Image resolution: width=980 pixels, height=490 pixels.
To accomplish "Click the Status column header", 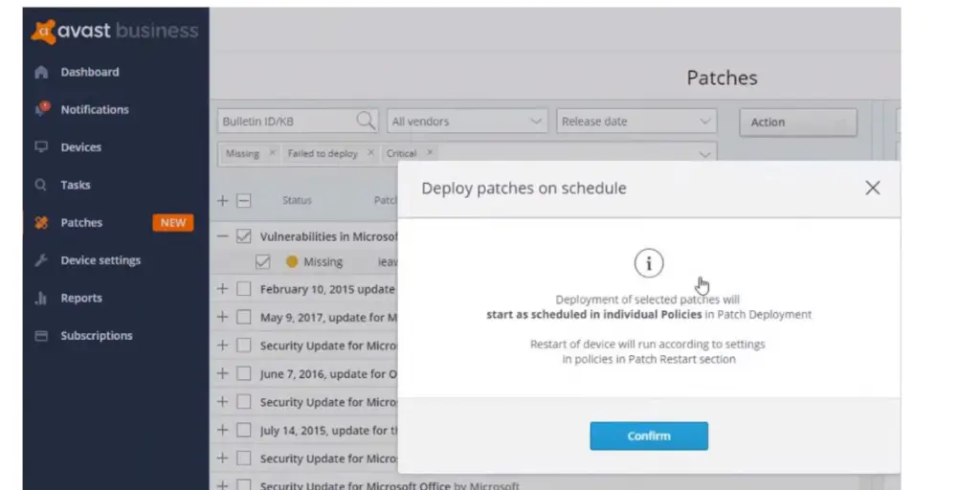I will point(297,201).
